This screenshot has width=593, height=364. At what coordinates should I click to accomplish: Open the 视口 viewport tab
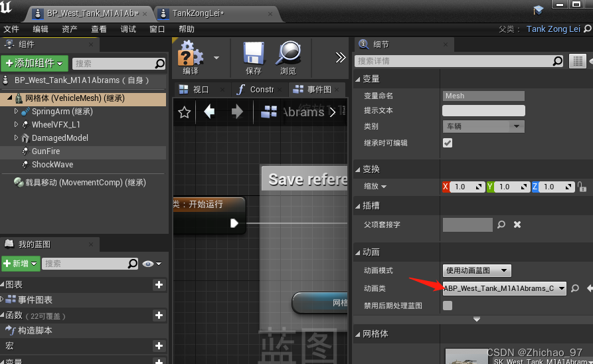tap(201, 90)
